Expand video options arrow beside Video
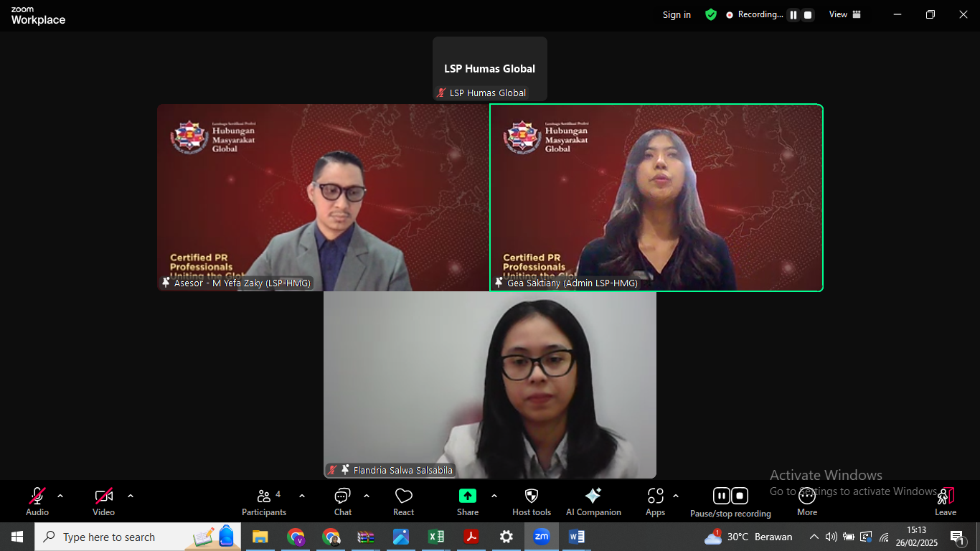Viewport: 980px width, 551px height. pyautogui.click(x=131, y=496)
